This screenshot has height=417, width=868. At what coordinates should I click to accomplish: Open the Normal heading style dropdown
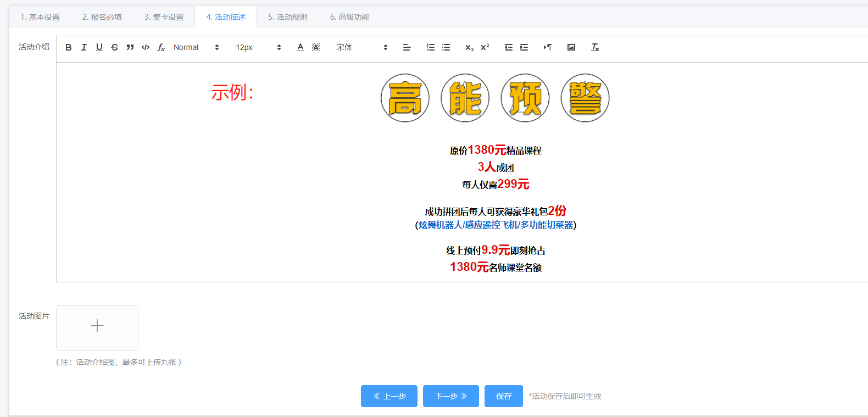click(x=196, y=47)
